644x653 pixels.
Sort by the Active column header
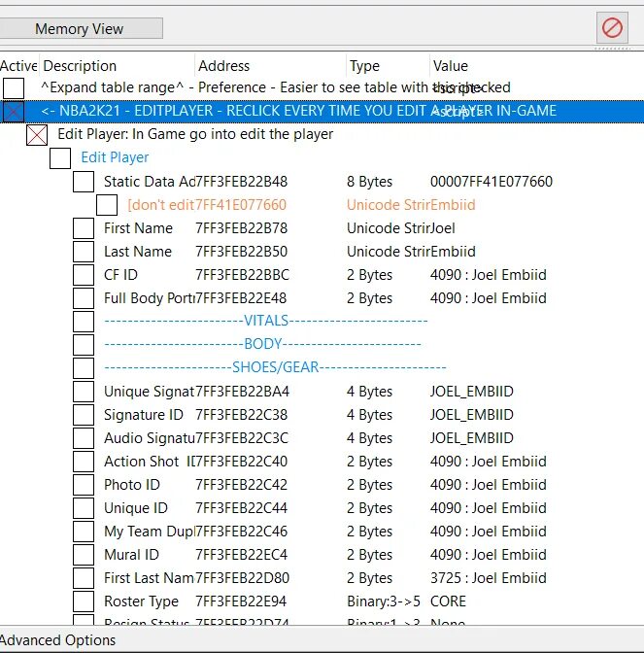click(x=19, y=66)
